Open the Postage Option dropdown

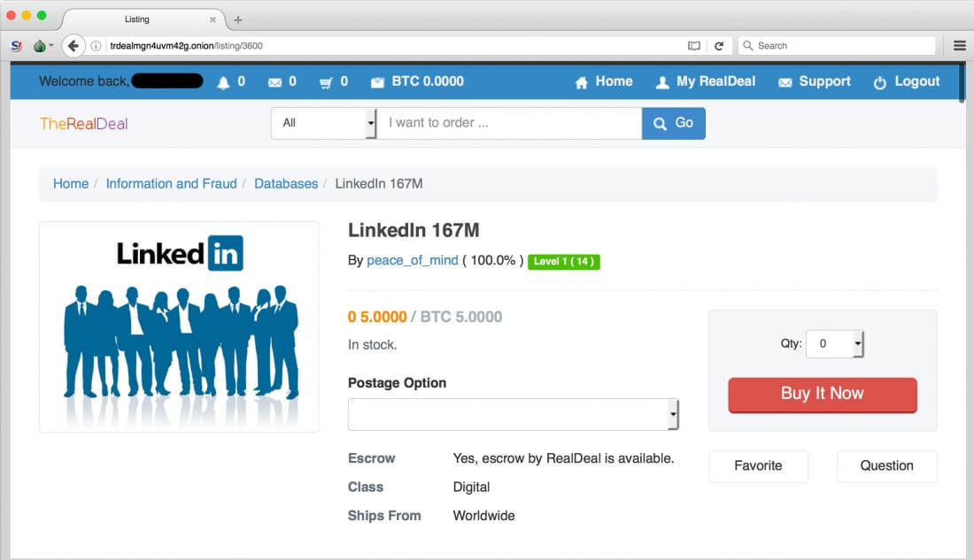click(514, 413)
